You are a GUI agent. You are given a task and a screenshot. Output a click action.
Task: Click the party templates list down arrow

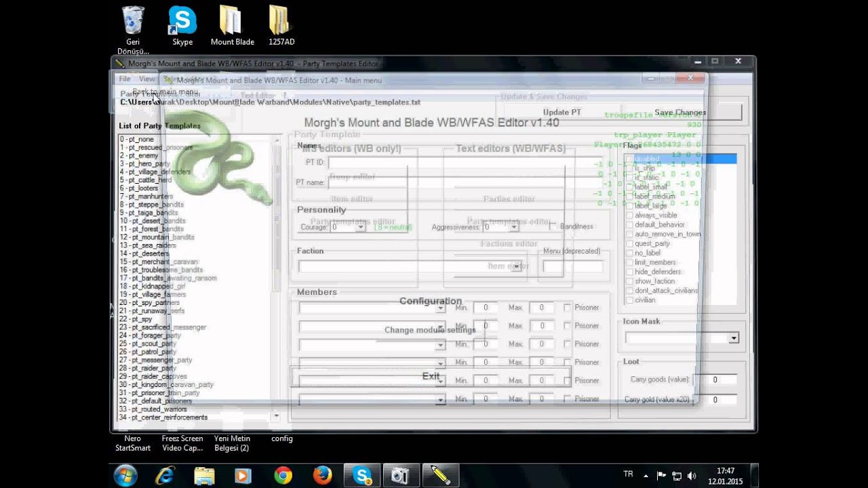point(276,415)
